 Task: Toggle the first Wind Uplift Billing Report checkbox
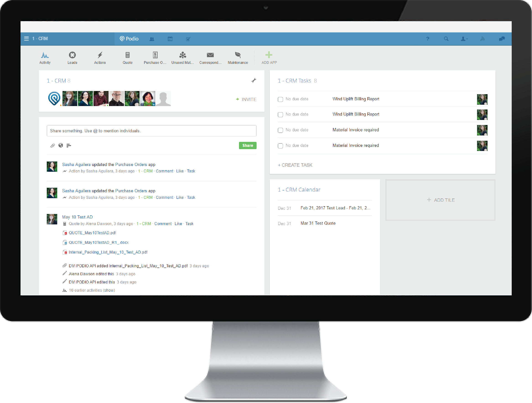coord(279,99)
